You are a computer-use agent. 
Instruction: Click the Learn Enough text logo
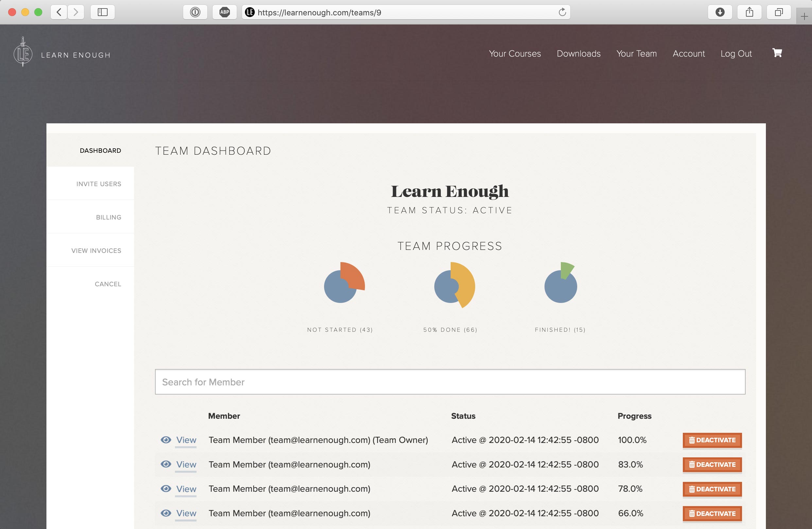pos(76,55)
